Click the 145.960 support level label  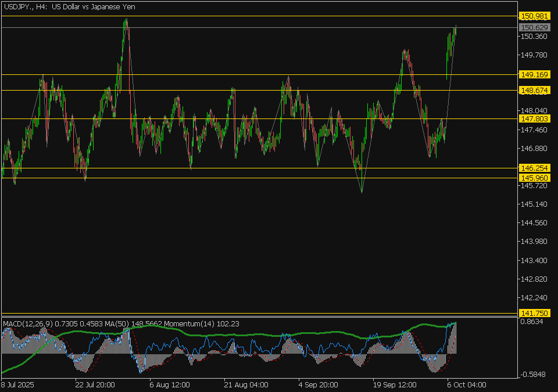click(x=535, y=178)
